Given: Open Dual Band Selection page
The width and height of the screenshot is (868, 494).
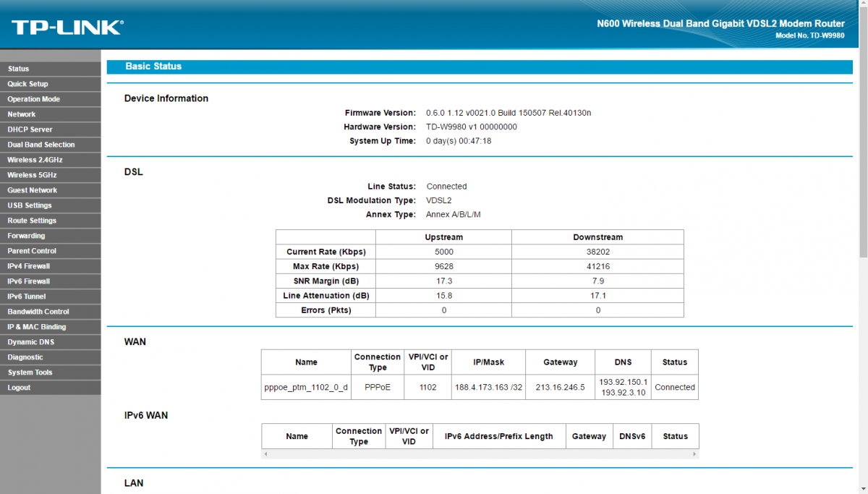Looking at the screenshot, I should point(51,145).
